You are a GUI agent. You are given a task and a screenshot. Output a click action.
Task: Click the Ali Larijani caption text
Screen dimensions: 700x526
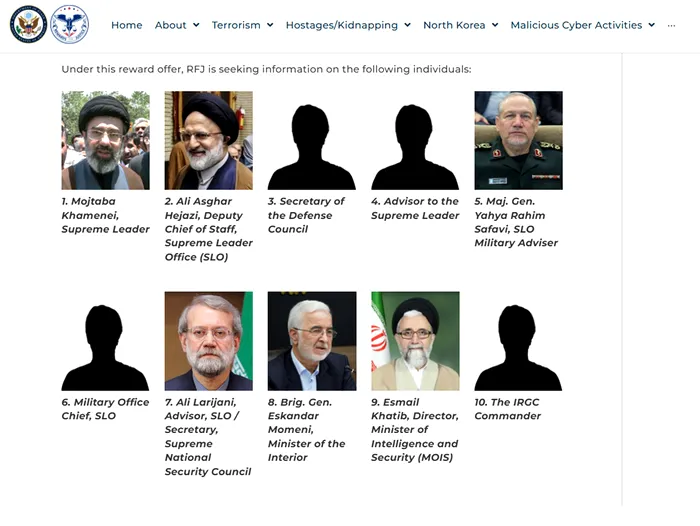(x=208, y=437)
